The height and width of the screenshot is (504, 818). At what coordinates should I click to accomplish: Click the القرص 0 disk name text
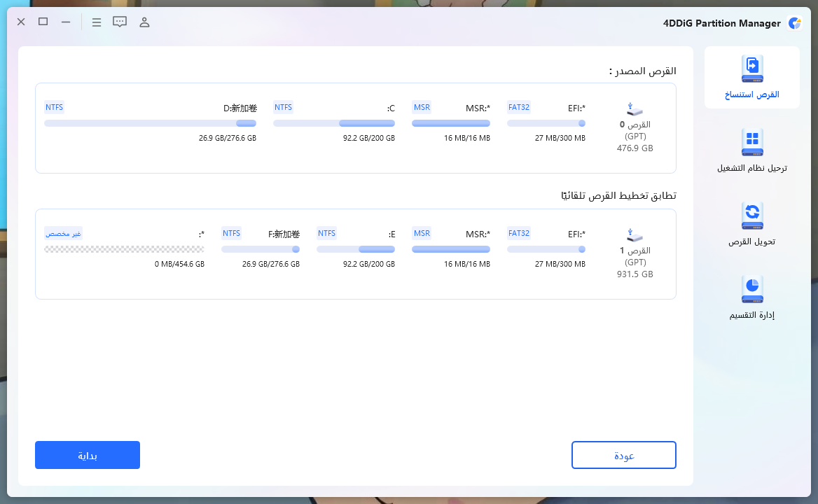coord(635,125)
